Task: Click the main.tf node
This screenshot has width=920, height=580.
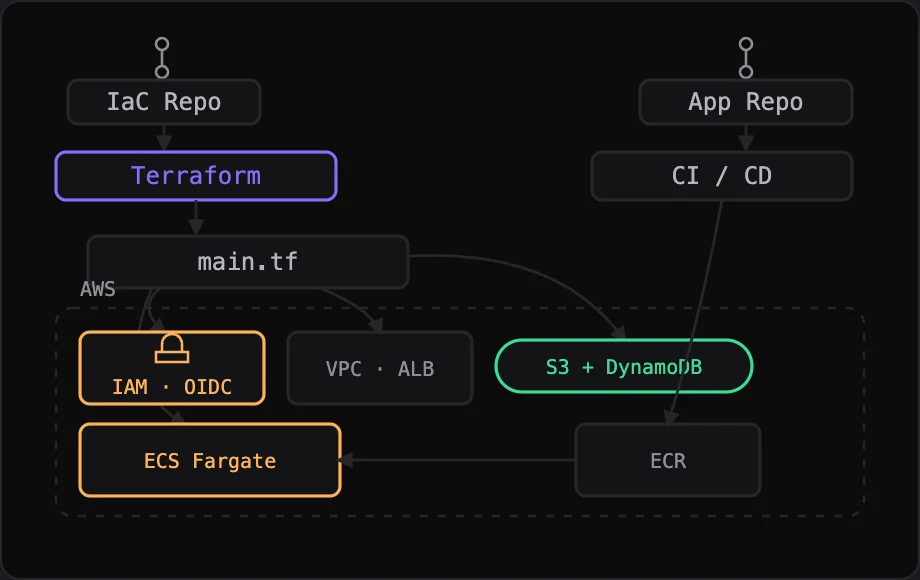Action: tap(248, 262)
